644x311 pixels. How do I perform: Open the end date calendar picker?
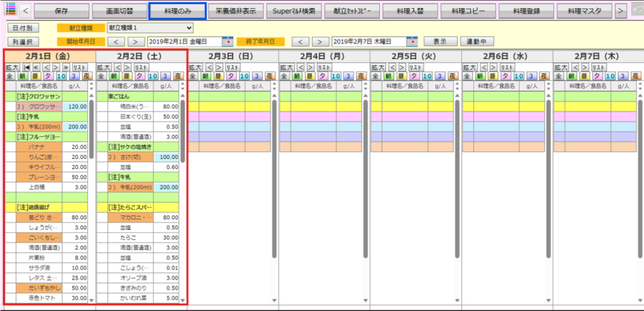[412, 41]
